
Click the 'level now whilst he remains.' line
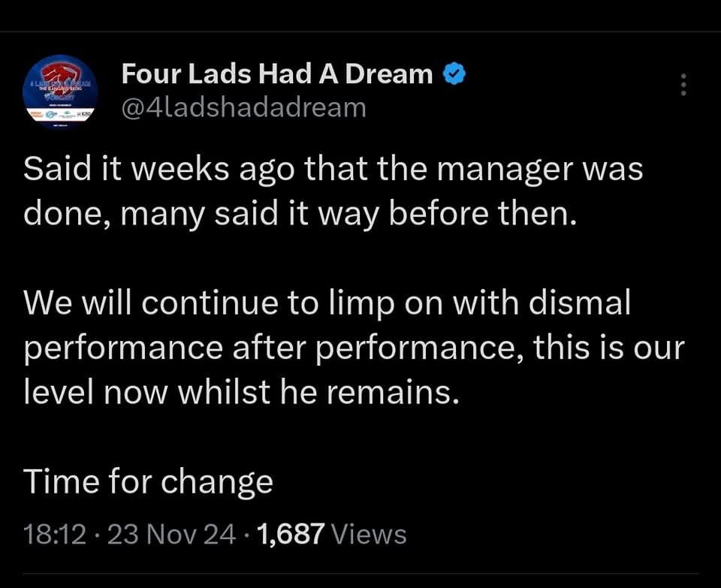[241, 393]
